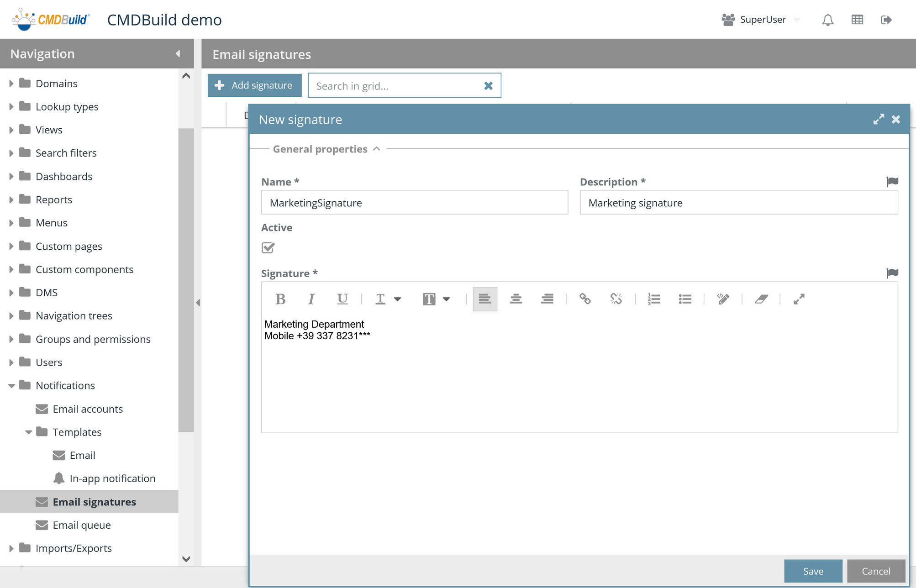Image resolution: width=916 pixels, height=588 pixels.
Task: Collapse the Notifications tree folder
Action: [x=11, y=386]
